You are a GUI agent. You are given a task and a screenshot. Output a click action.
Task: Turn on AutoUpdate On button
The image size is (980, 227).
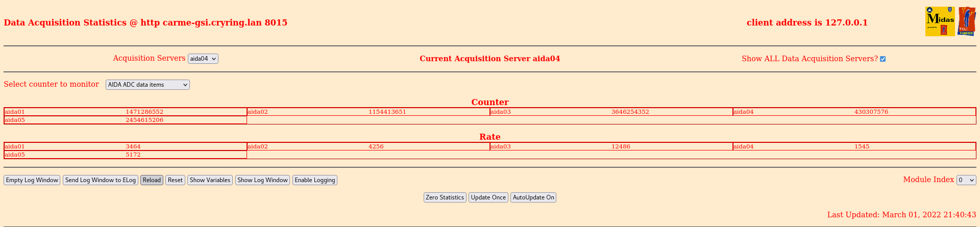coord(533,197)
